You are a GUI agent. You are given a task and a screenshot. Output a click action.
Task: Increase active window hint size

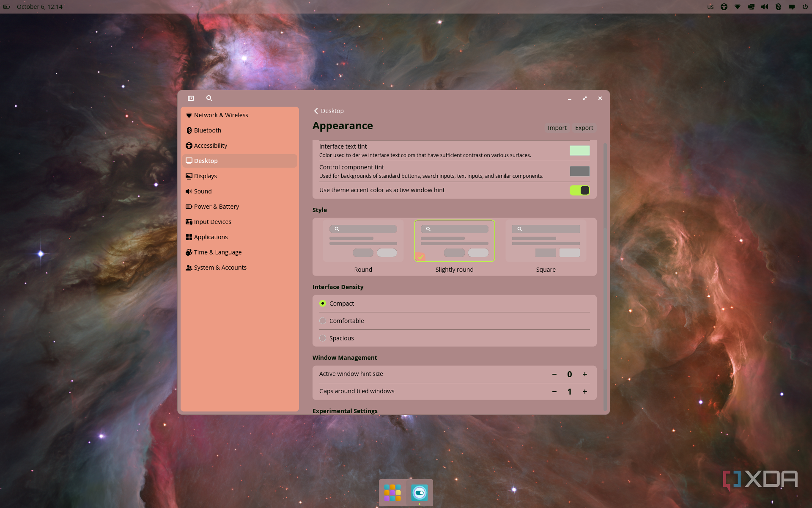[585, 374]
